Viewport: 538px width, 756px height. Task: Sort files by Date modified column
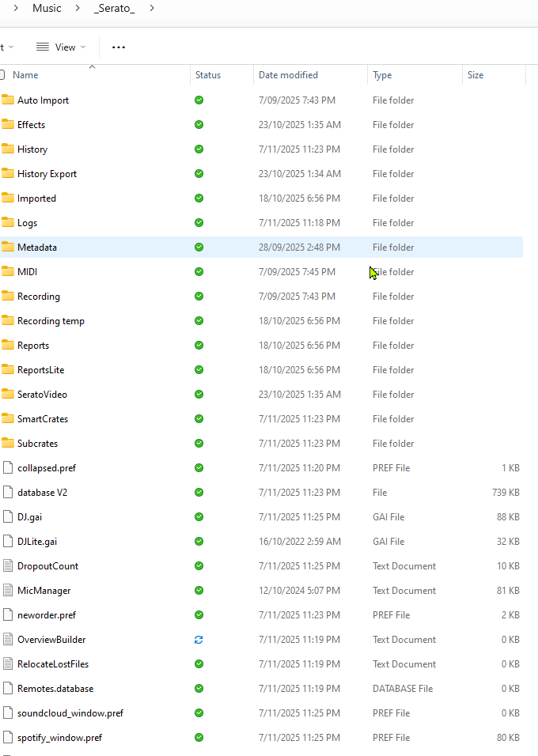click(x=288, y=75)
